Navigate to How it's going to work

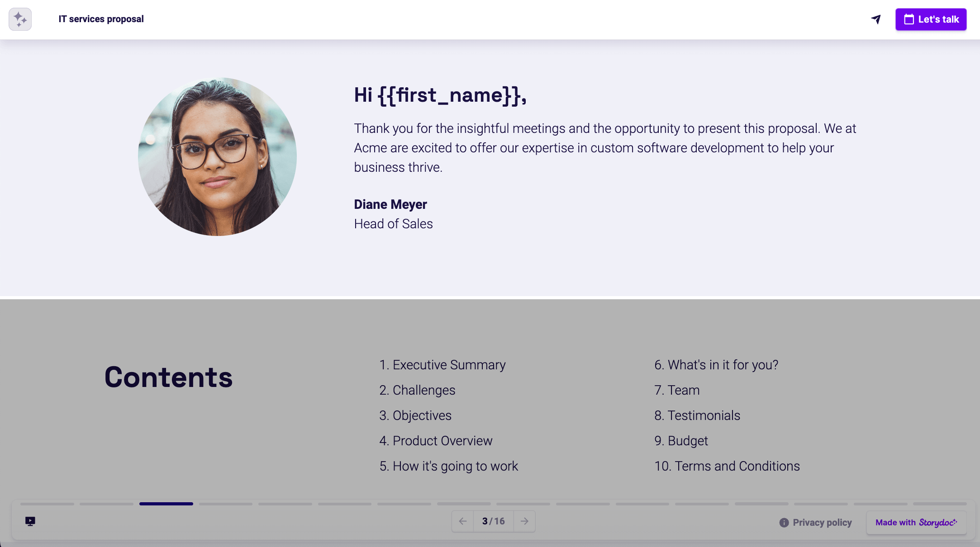tap(448, 466)
